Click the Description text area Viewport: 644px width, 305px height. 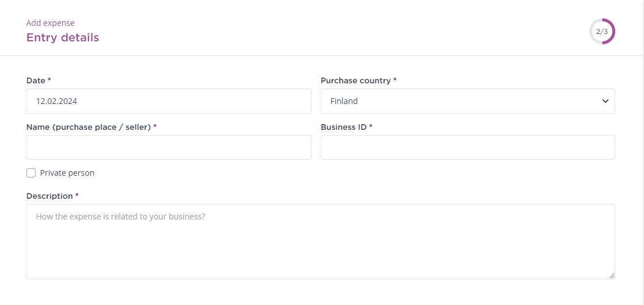(x=321, y=241)
